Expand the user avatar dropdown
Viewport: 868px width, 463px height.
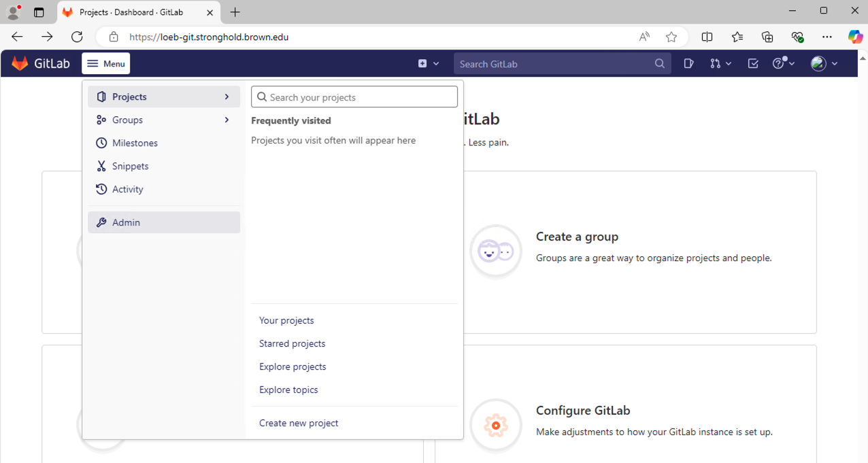[824, 64]
